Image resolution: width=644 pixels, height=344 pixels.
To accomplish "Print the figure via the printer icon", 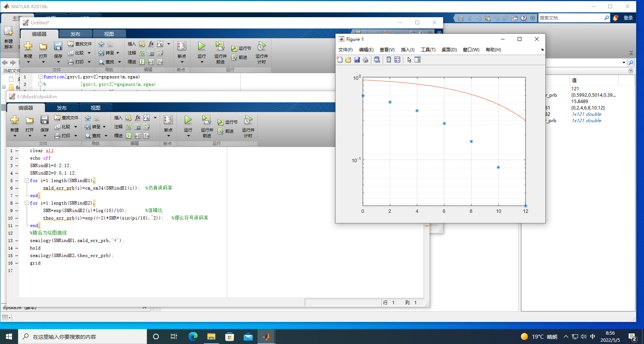I will coord(365,60).
